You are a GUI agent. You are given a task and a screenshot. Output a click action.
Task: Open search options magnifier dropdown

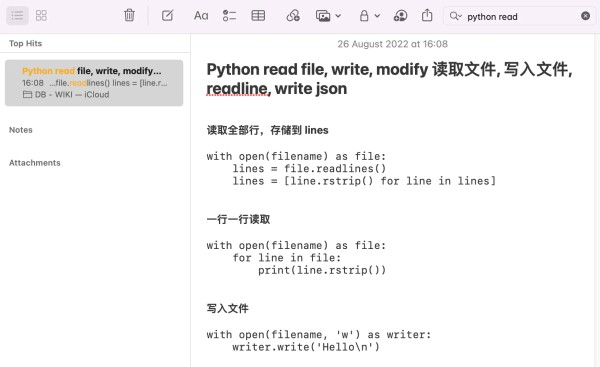pos(456,16)
